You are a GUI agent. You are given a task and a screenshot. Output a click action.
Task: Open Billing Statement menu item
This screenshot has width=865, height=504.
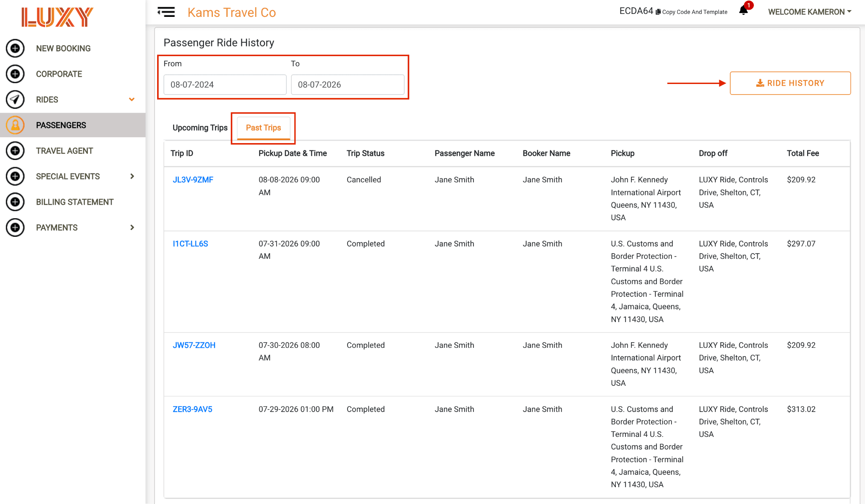coord(75,202)
